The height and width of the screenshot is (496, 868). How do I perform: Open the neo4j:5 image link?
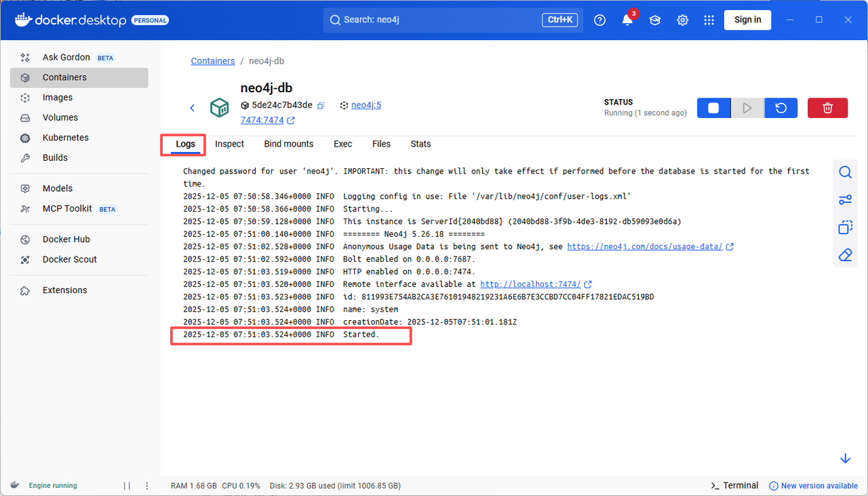pos(366,105)
